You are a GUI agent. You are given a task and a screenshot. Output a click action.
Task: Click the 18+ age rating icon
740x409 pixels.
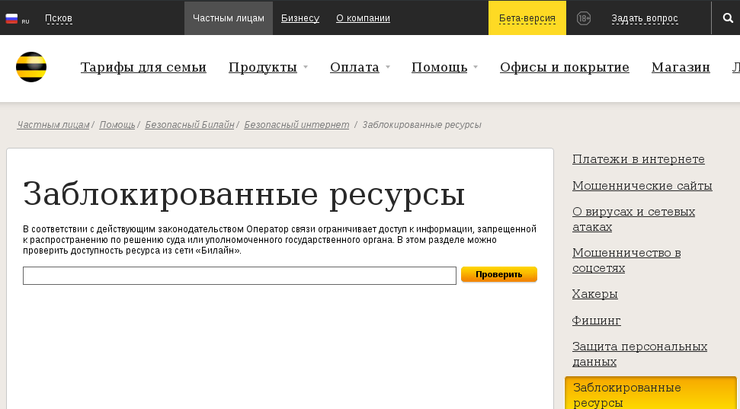tap(583, 18)
